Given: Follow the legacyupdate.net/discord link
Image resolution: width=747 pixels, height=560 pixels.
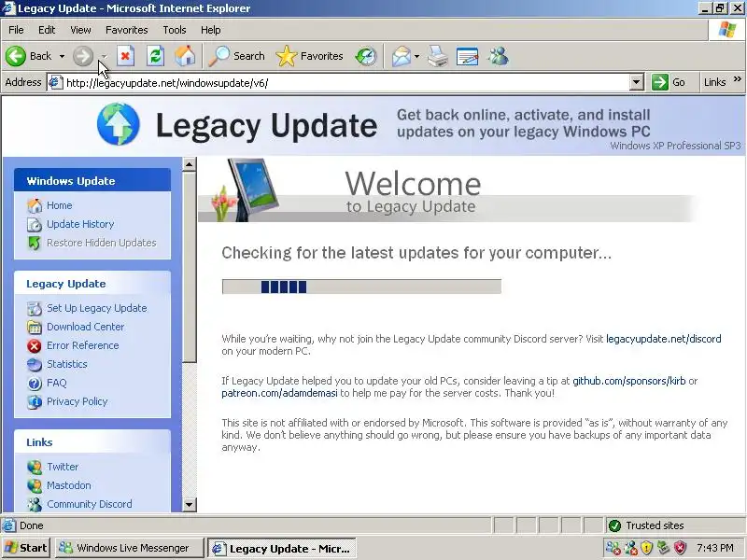Looking at the screenshot, I should click(x=663, y=339).
